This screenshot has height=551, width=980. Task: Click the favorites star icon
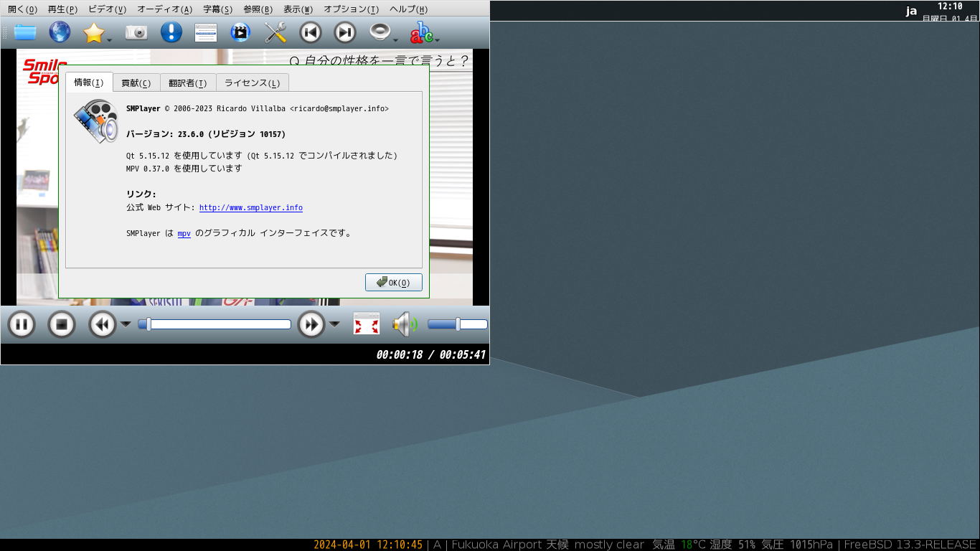point(94,32)
